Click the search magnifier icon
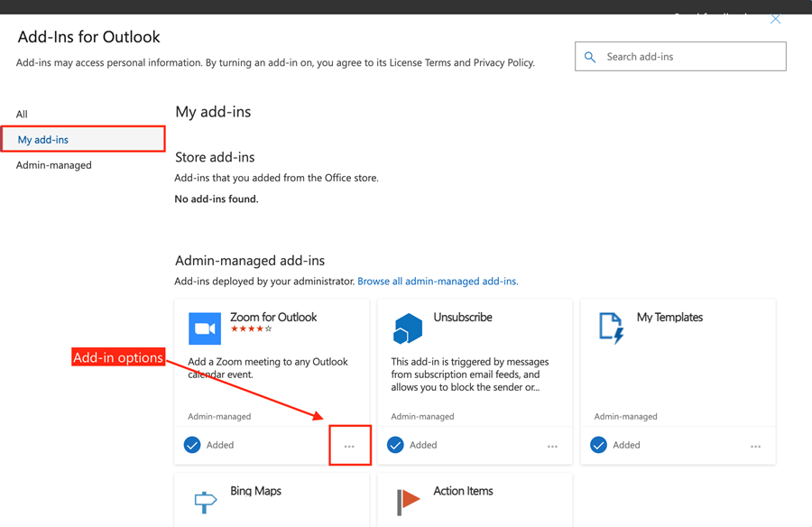The width and height of the screenshot is (812, 527). [590, 57]
